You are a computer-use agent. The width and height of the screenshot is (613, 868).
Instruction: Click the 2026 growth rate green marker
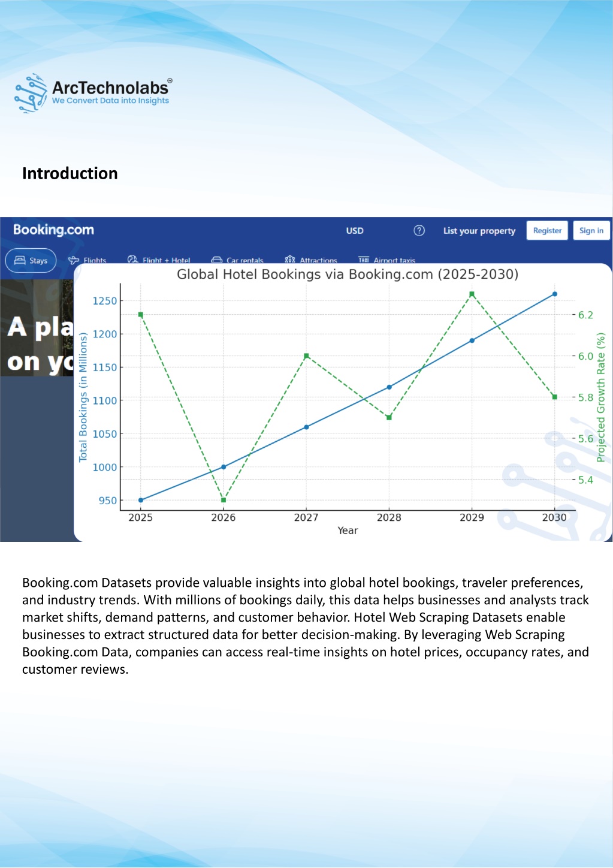click(x=224, y=500)
